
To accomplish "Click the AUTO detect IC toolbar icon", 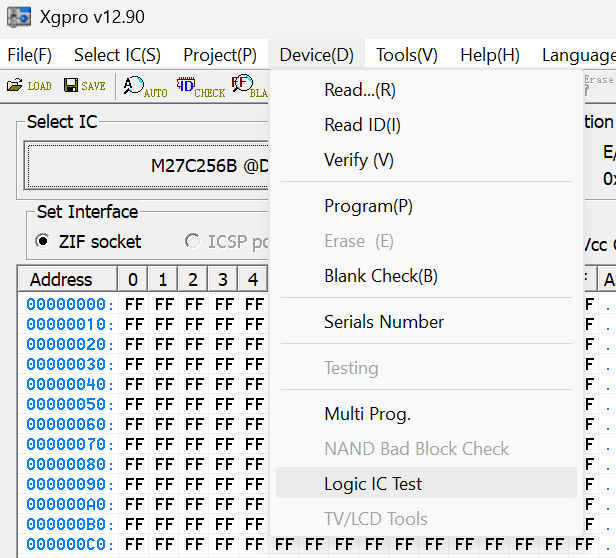I will pos(145,86).
